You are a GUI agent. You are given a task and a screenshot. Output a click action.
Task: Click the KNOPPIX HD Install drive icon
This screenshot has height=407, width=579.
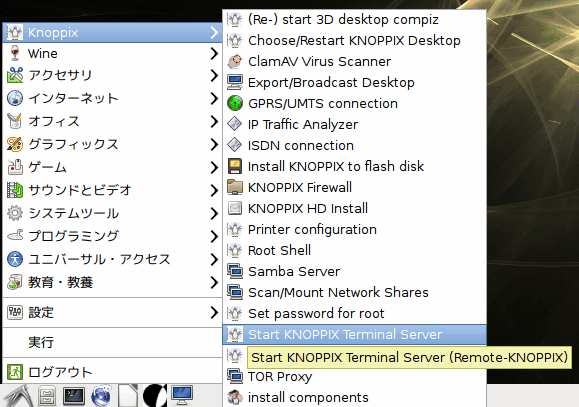tap(235, 208)
